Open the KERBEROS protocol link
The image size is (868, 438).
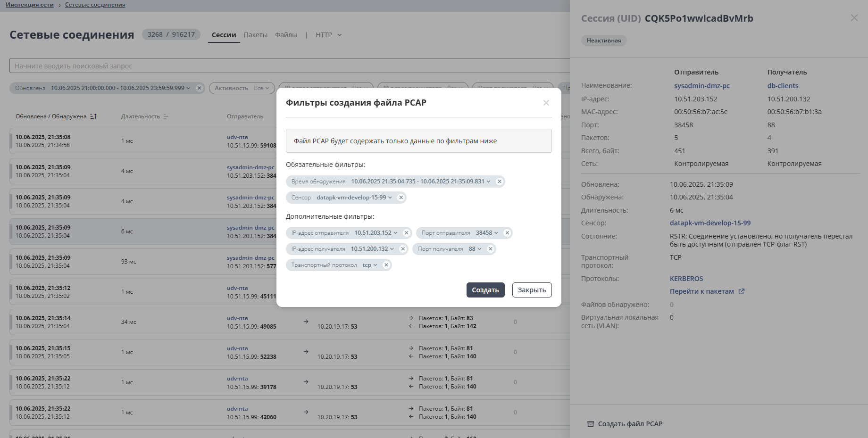pos(686,279)
